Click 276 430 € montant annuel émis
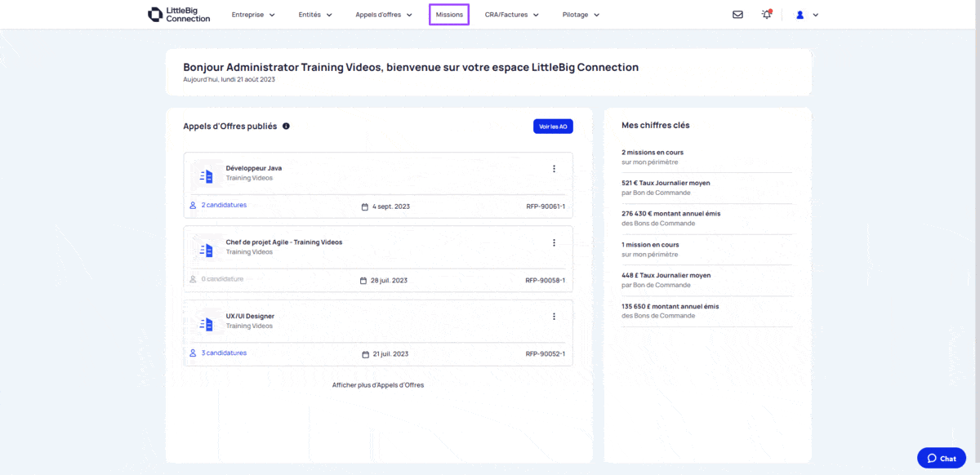This screenshot has width=980, height=475. pos(671,214)
